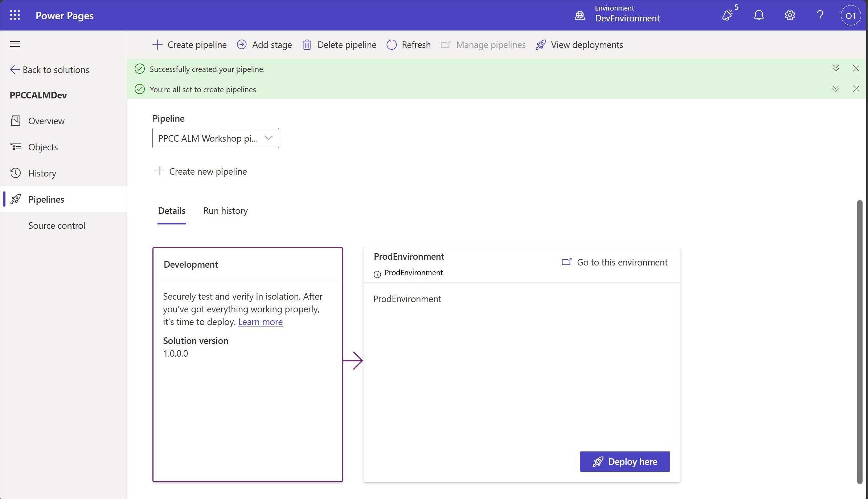Open the O1 user account avatar
The width and height of the screenshot is (868, 499).
[850, 16]
